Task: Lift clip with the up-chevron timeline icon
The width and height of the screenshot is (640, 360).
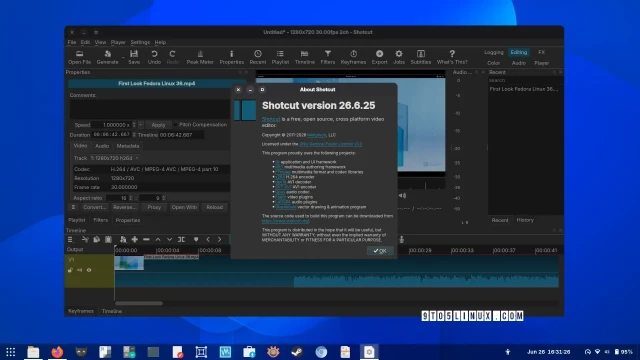Action: pyautogui.click(x=158, y=240)
